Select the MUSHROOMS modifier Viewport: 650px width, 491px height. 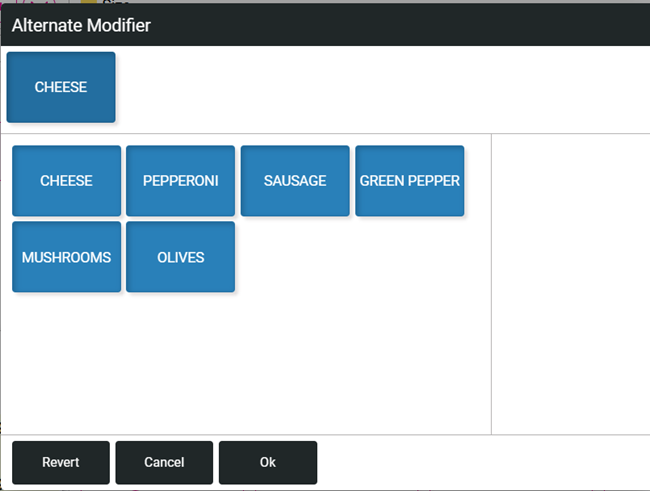[x=66, y=257]
